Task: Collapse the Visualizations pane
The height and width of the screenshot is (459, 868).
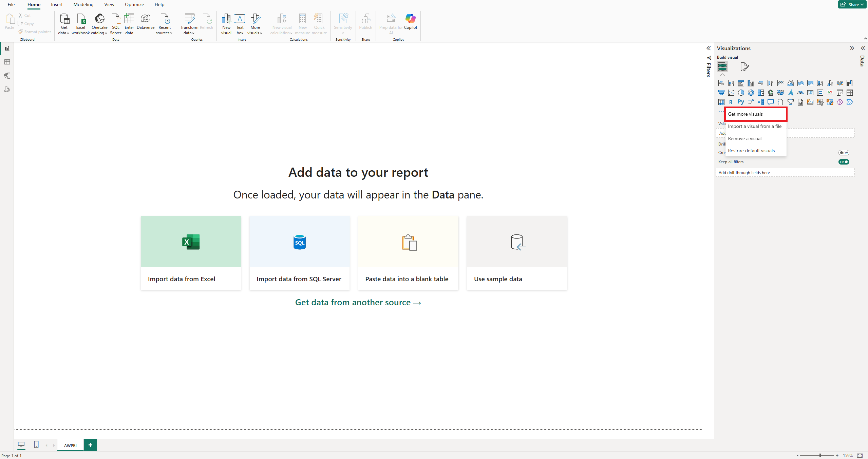Action: click(852, 48)
